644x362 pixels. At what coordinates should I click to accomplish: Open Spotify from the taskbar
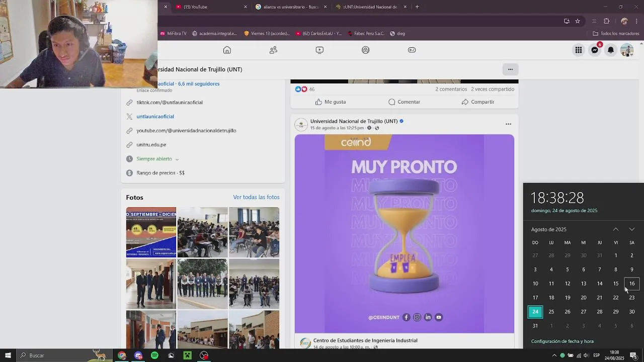pyautogui.click(x=154, y=355)
